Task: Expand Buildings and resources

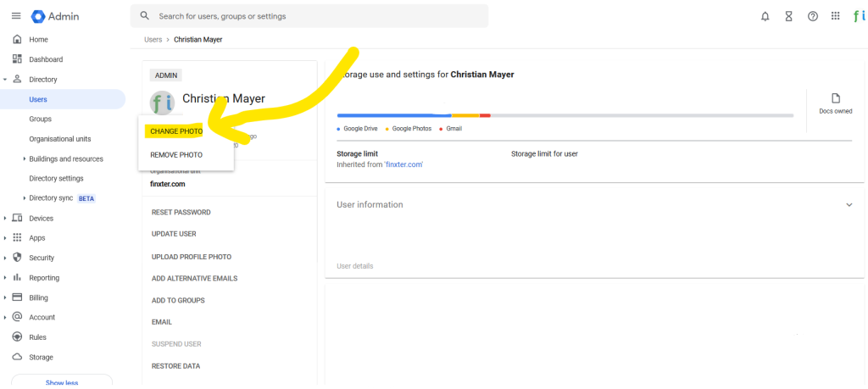Action: (24, 159)
